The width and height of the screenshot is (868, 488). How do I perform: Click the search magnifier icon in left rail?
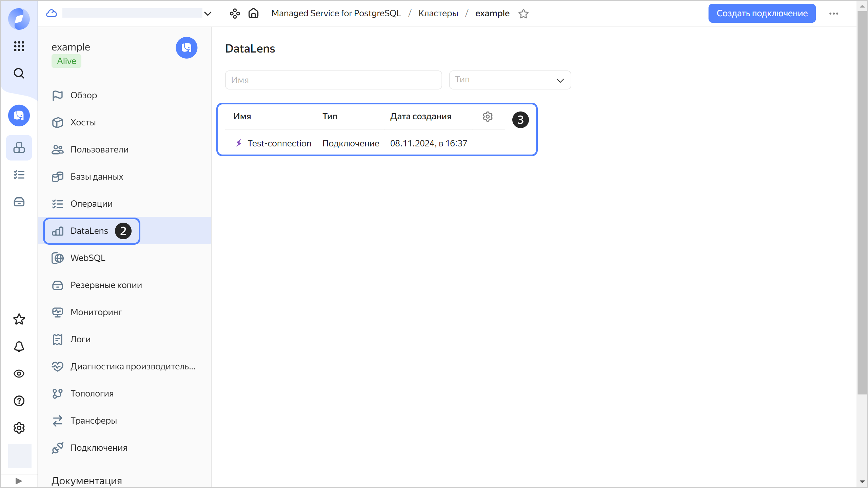tap(19, 73)
